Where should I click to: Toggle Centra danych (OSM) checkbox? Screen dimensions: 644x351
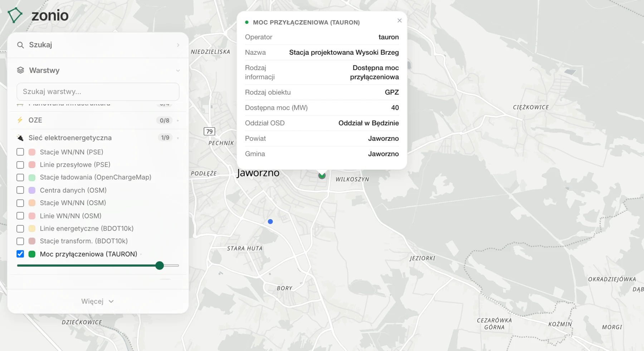coord(20,190)
